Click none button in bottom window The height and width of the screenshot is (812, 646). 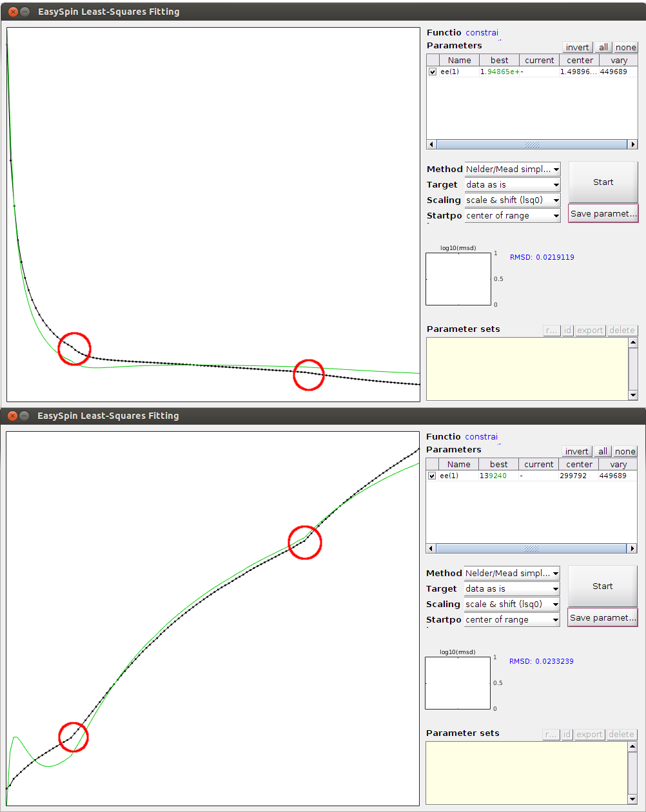(x=625, y=452)
